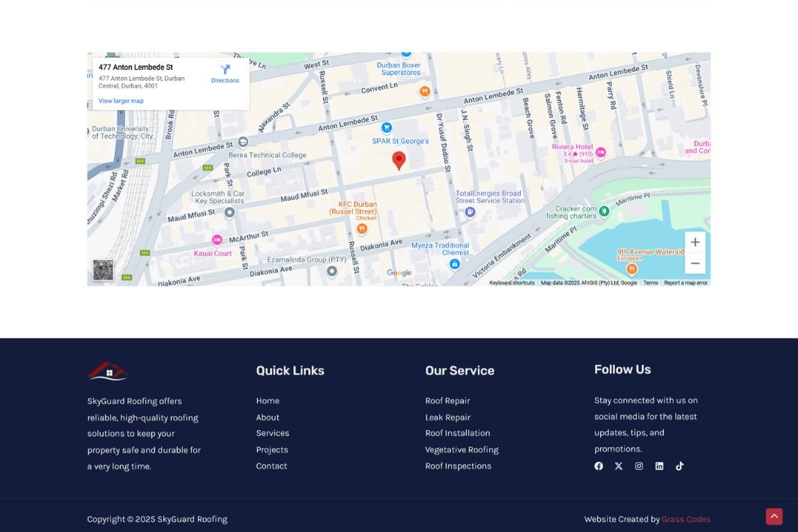Click the 9th Avenue Waterside restaurant marker
This screenshot has height=532, width=798.
tap(632, 268)
